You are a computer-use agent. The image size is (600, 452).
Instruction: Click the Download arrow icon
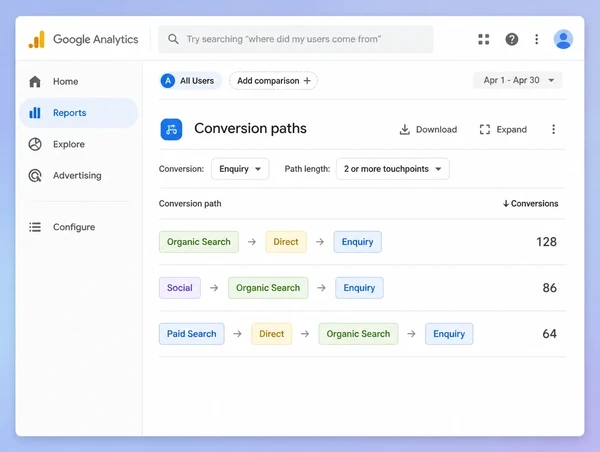tap(404, 130)
